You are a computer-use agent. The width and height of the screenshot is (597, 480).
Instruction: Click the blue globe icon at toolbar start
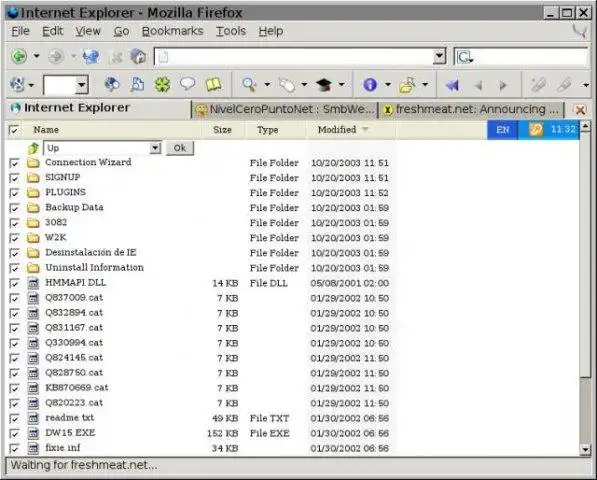tap(18, 84)
